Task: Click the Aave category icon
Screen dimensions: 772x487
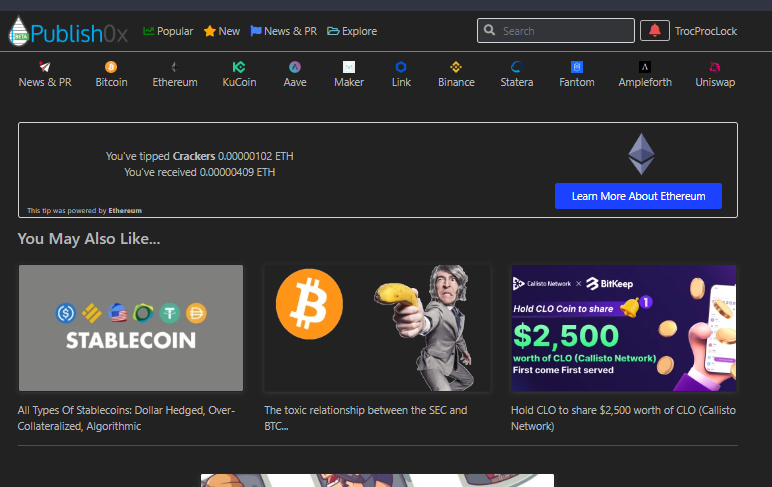Action: (294, 66)
